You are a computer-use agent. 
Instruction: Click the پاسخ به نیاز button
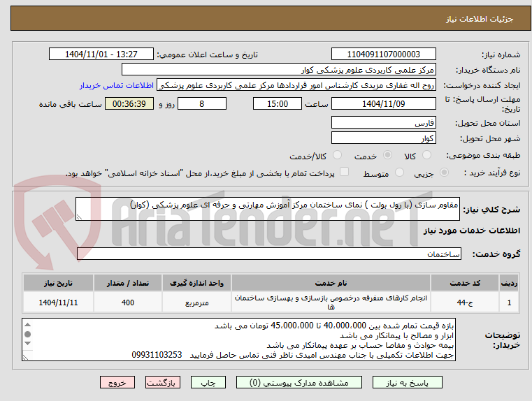407,382
